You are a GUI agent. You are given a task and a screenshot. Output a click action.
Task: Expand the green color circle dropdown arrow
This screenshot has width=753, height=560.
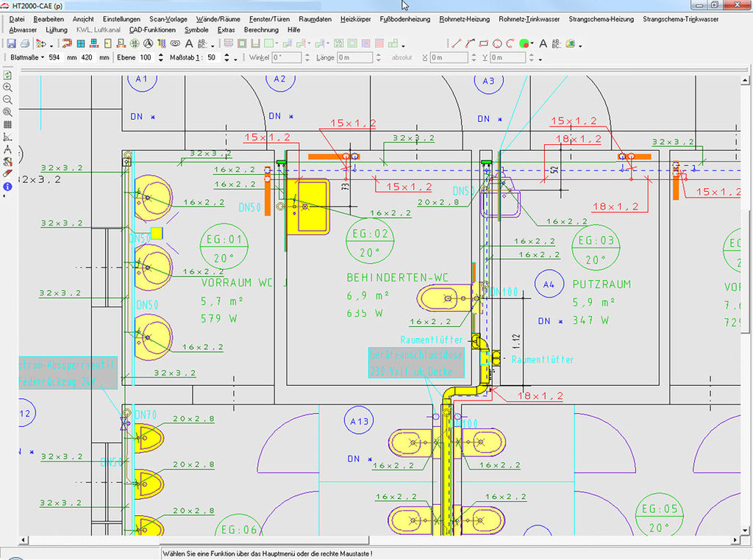coord(532,45)
